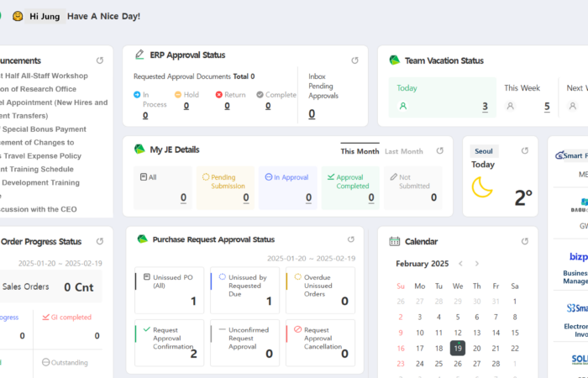
Task: Refresh the Seoul weather widget
Action: point(525,151)
